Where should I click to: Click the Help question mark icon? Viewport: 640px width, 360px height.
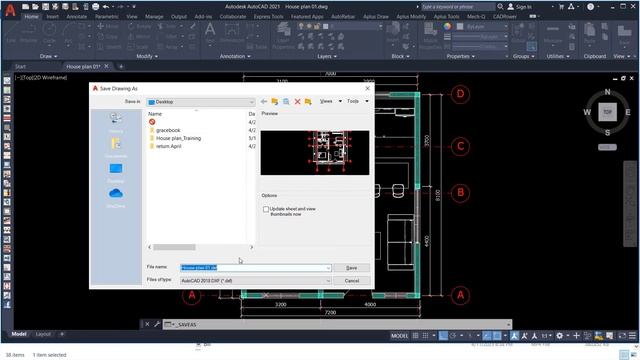[x=590, y=7]
